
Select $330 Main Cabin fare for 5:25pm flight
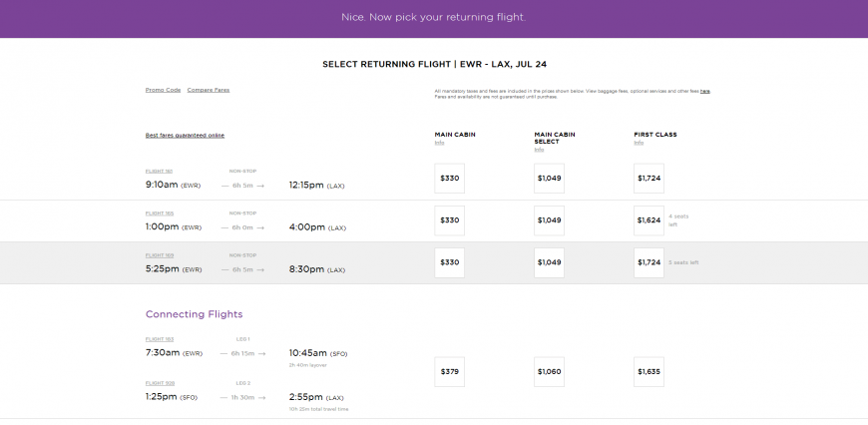450,262
